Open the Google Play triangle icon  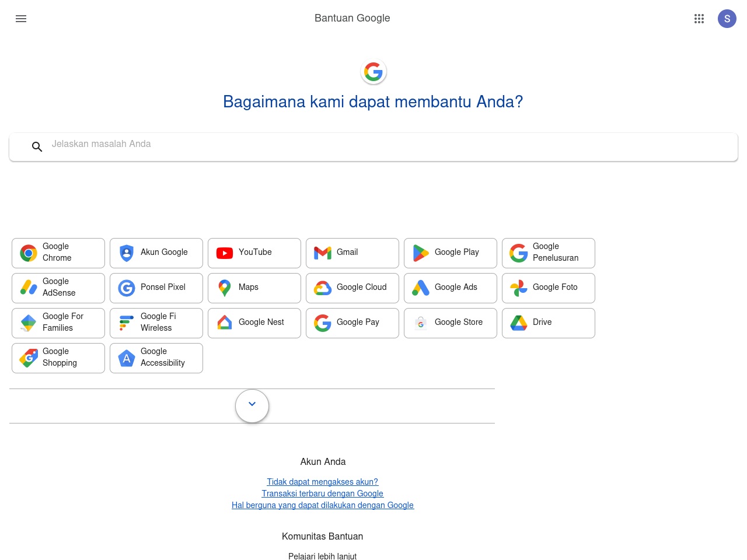(421, 253)
